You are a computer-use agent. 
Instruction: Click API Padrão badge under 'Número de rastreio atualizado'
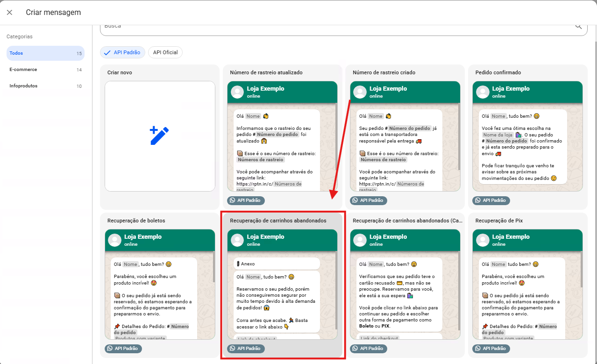[246, 200]
